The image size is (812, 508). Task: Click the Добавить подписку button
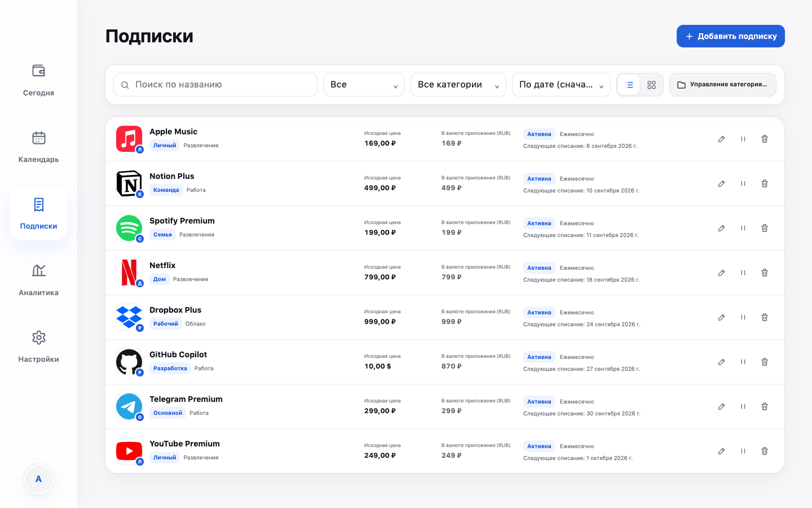pyautogui.click(x=731, y=36)
